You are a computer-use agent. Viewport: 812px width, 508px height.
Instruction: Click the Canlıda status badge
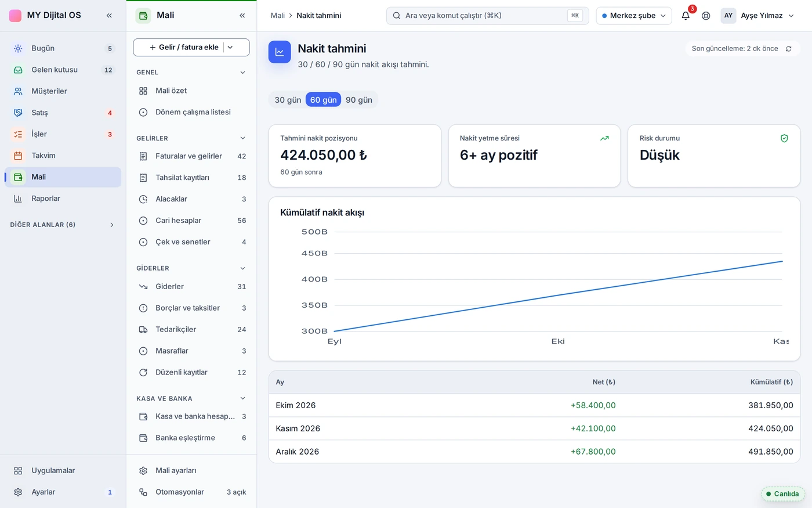pyautogui.click(x=783, y=494)
